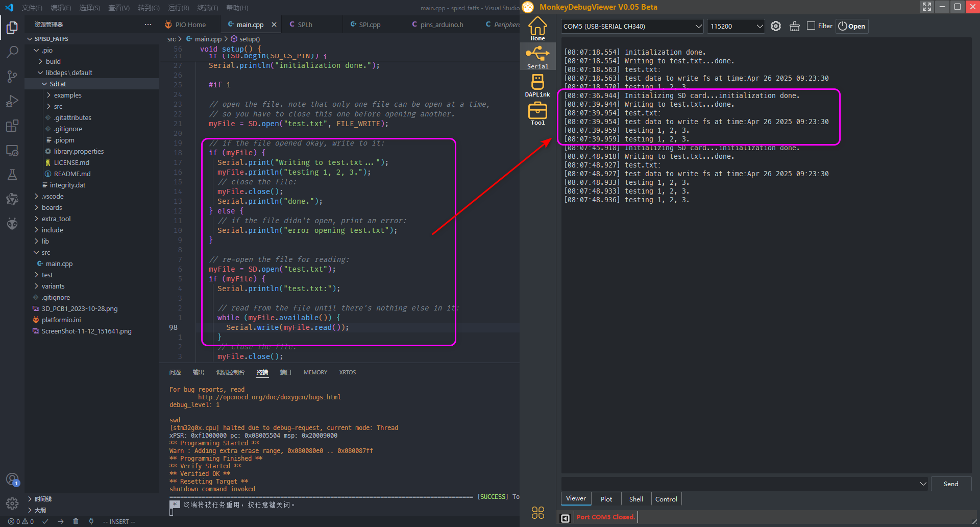Open the Extensions view

[12, 126]
